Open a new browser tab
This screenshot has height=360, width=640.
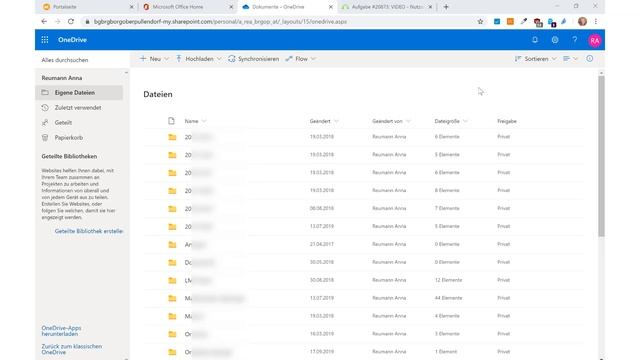pyautogui.click(x=446, y=7)
